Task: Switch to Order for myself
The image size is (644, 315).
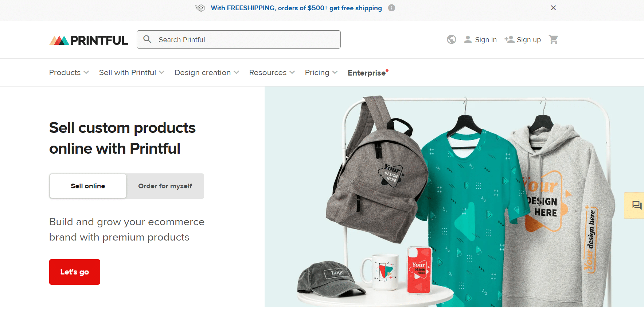Action: [x=165, y=186]
